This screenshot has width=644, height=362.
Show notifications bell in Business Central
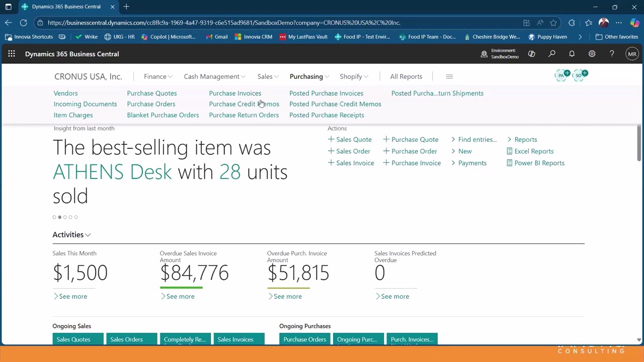point(572,54)
